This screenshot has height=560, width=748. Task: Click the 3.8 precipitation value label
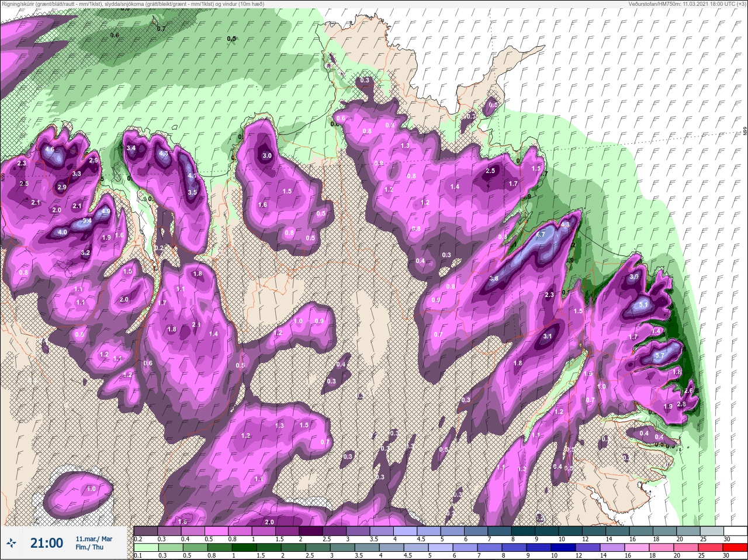493,278
